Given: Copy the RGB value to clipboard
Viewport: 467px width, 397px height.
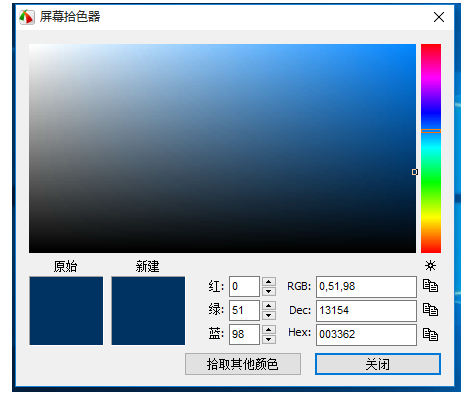Looking at the screenshot, I should pyautogui.click(x=430, y=286).
